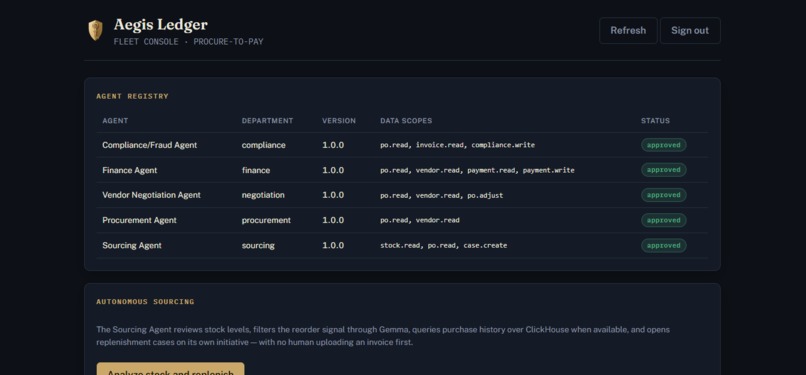Image resolution: width=806 pixels, height=375 pixels.
Task: Click the Sourcing Agent description paragraph
Action: pyautogui.click(x=383, y=336)
